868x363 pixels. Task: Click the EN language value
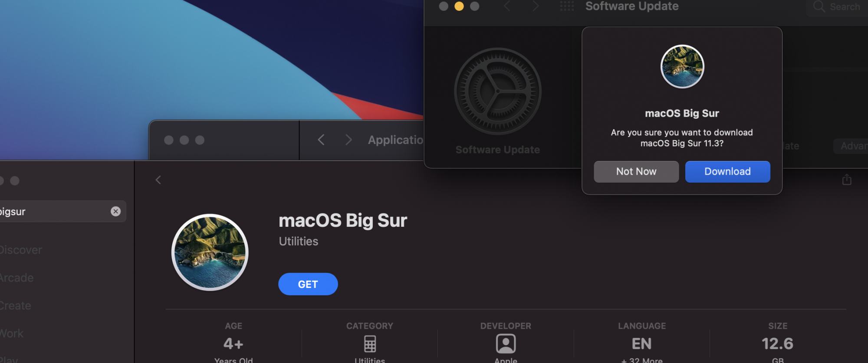click(x=642, y=344)
